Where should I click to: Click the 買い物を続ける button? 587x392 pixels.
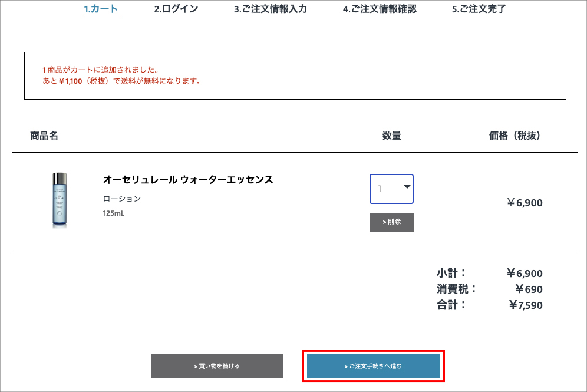coord(217,366)
